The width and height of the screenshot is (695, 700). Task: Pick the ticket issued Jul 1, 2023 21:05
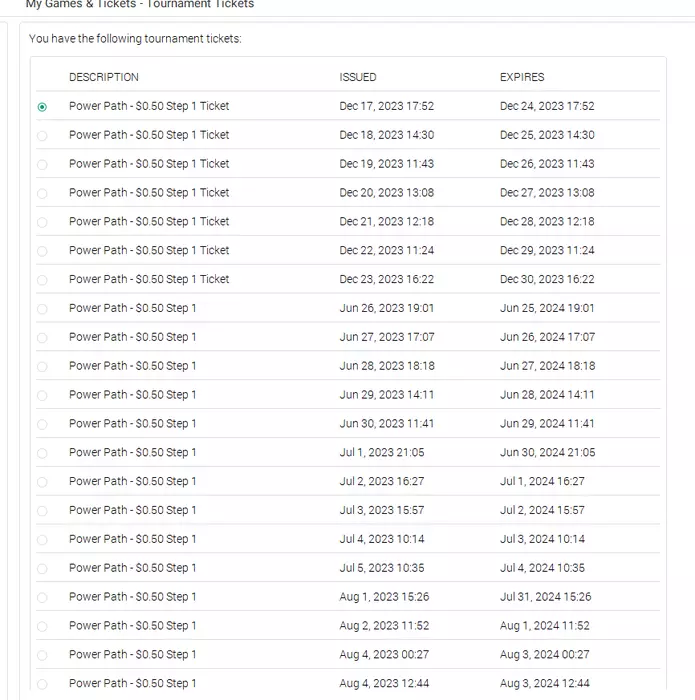pyautogui.click(x=42, y=454)
